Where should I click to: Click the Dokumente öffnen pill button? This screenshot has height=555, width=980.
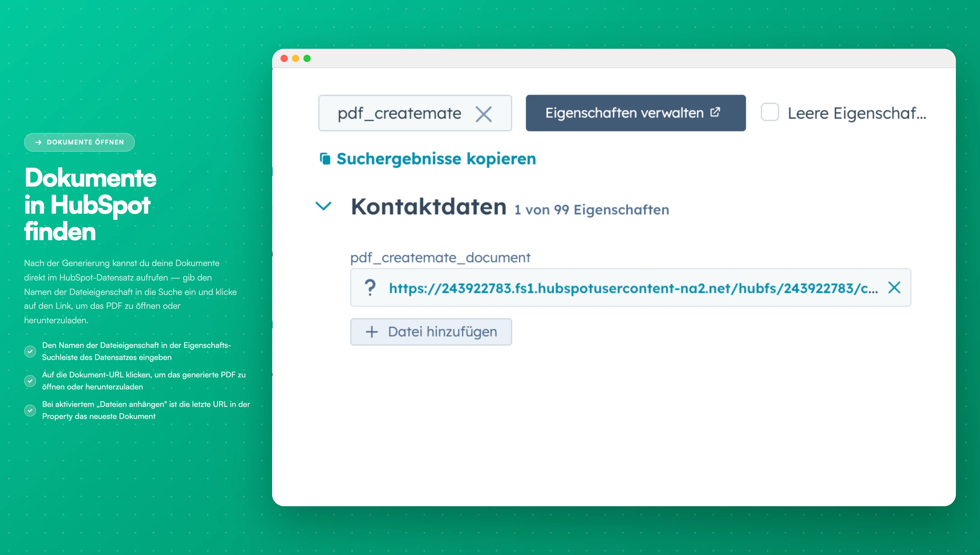pyautogui.click(x=79, y=142)
